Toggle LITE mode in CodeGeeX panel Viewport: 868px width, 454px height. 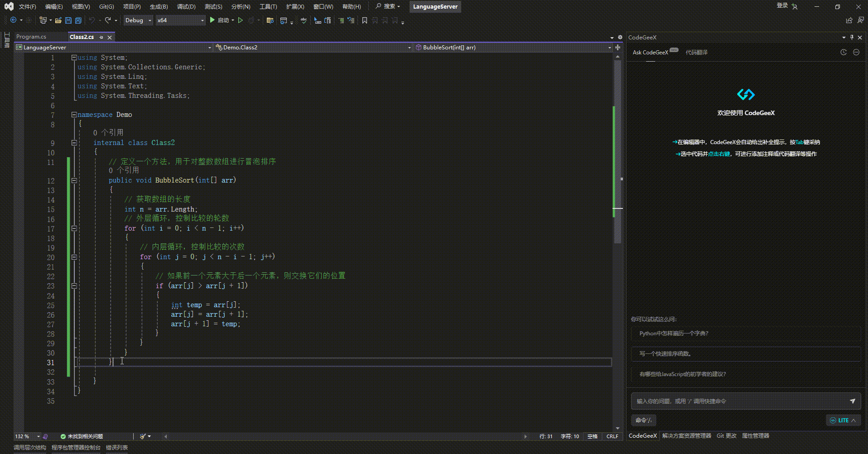tap(843, 420)
